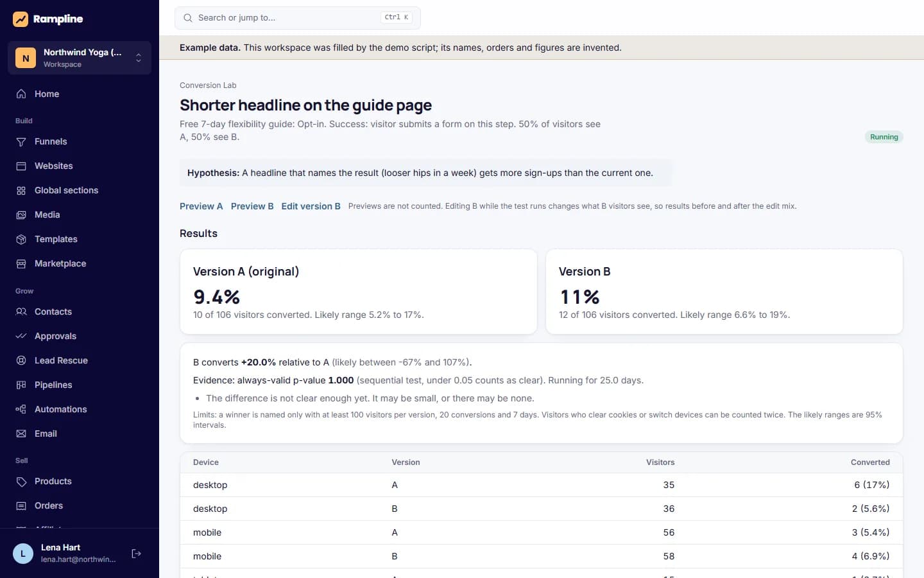Click the visitors value 58
Screen dimensions: 924x578
[x=669, y=556]
